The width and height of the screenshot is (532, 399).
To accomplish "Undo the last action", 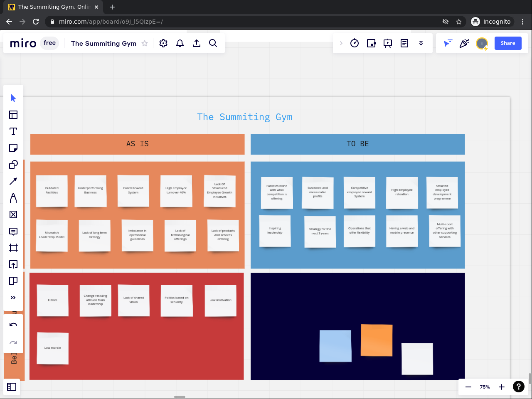I will tap(13, 325).
